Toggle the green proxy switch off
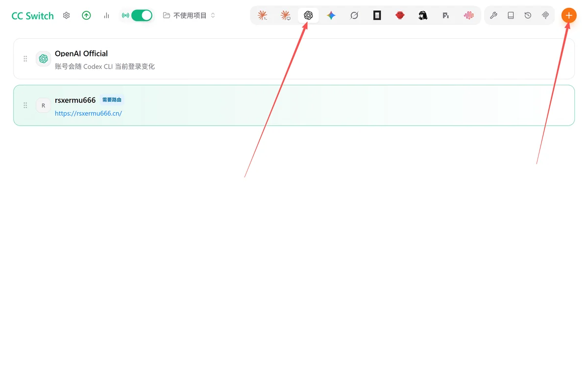This screenshot has width=588, height=370. [x=142, y=15]
